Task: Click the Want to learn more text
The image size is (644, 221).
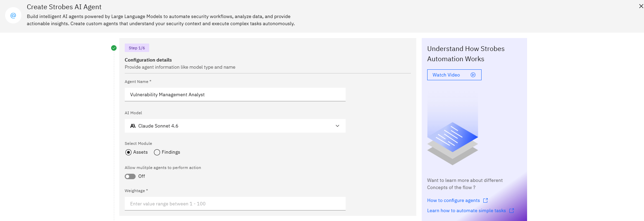Action: point(465,184)
